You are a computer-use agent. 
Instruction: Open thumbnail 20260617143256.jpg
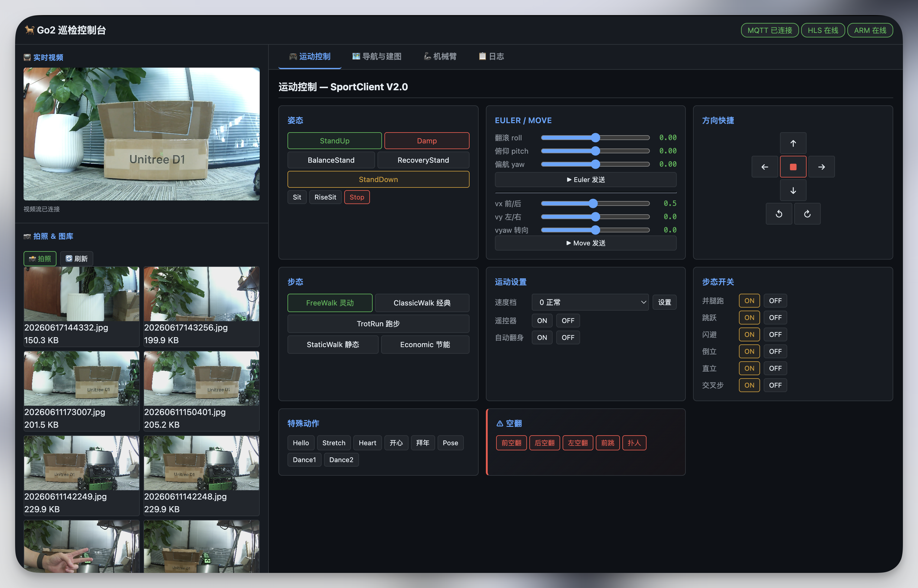pos(201,294)
